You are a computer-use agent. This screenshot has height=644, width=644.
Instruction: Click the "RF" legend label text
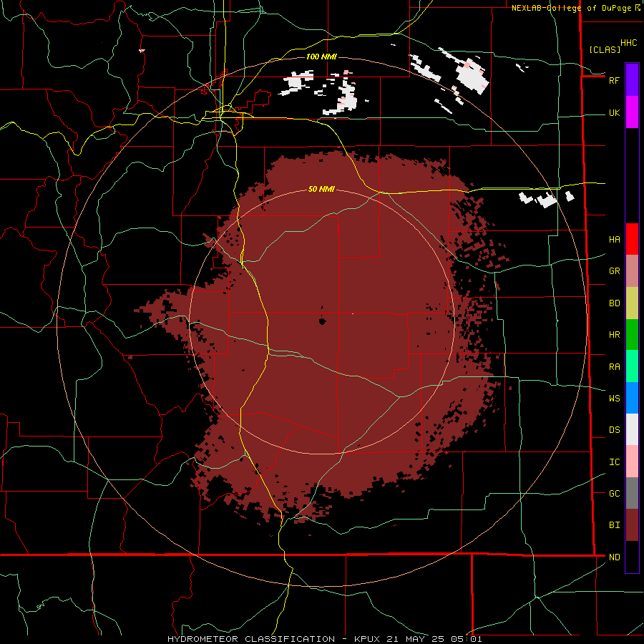coord(614,81)
